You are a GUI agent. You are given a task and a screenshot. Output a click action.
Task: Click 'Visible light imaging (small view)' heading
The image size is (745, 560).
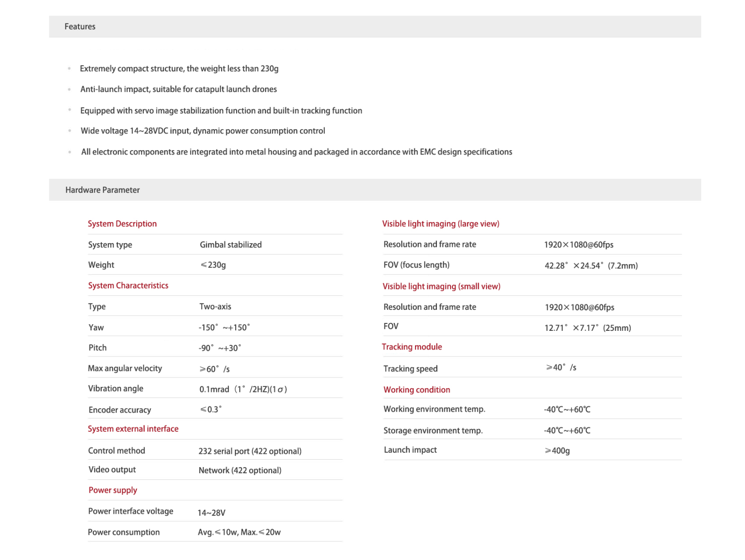(442, 287)
